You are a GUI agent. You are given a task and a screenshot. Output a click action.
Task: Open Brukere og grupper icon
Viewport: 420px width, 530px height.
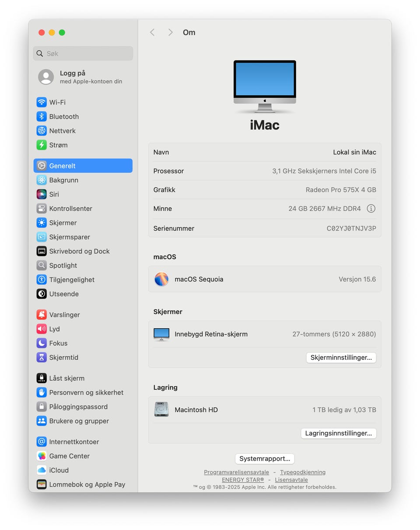click(42, 421)
